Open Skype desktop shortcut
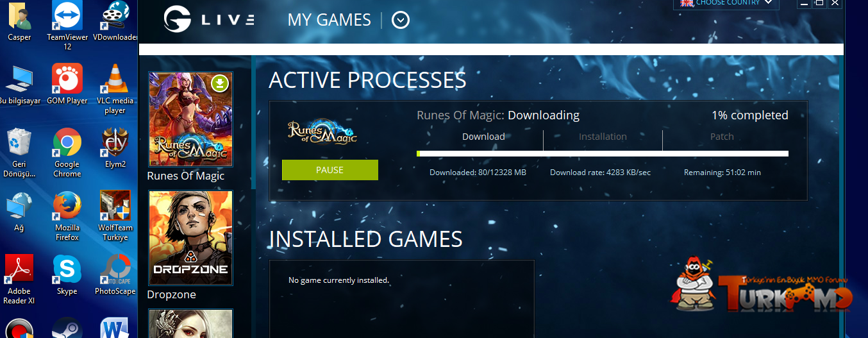868x338 pixels. (x=67, y=275)
